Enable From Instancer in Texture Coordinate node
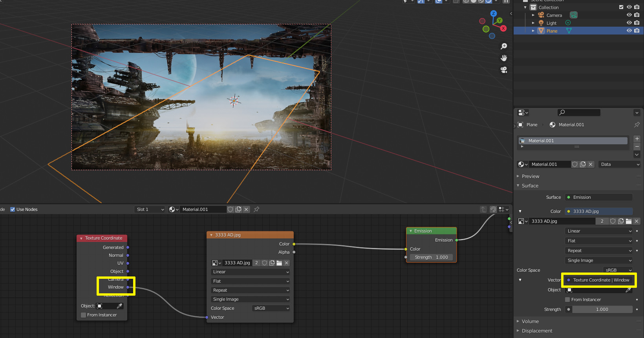The image size is (644, 338). [x=83, y=315]
